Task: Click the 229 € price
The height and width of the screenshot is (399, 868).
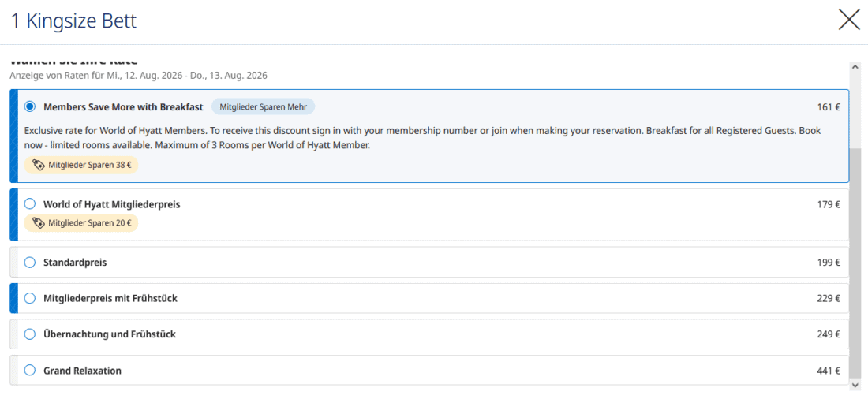Action: (x=828, y=298)
